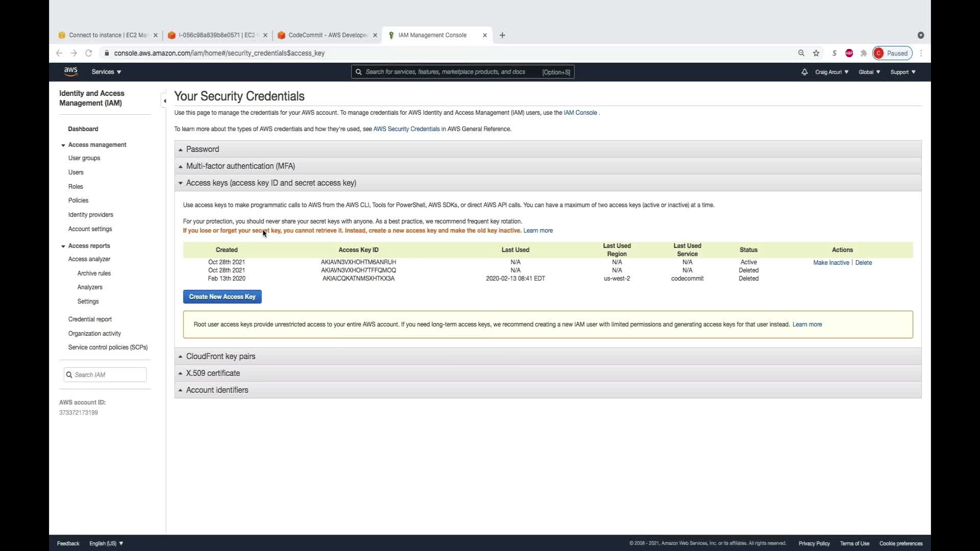Bookmark page with star icon
Viewport: 980px width, 551px height.
click(816, 53)
